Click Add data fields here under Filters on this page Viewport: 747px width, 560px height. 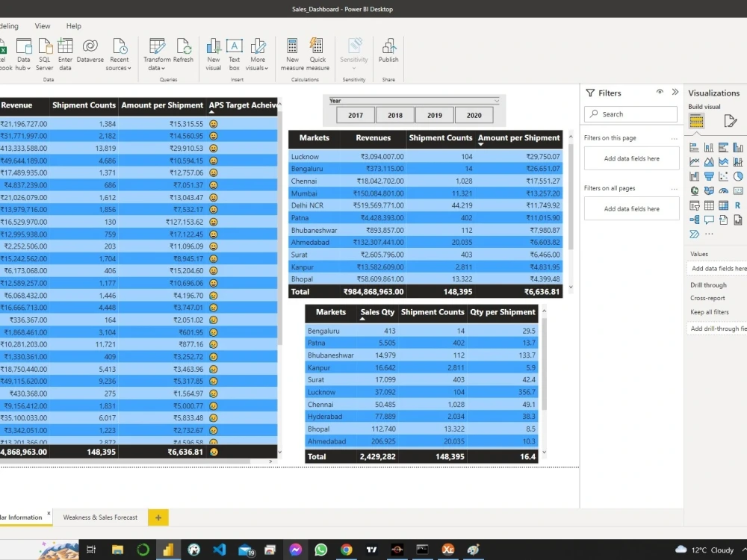coord(630,158)
